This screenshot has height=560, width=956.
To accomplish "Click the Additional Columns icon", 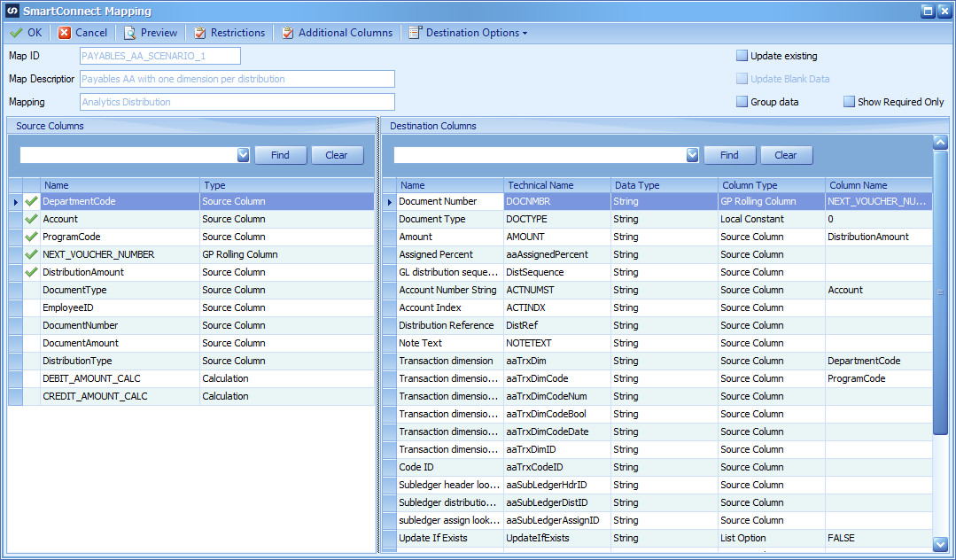I will 288,33.
